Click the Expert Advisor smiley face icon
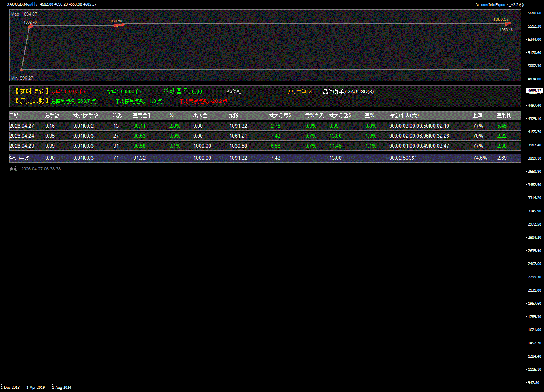The width and height of the screenshot is (544, 392). (x=521, y=5)
